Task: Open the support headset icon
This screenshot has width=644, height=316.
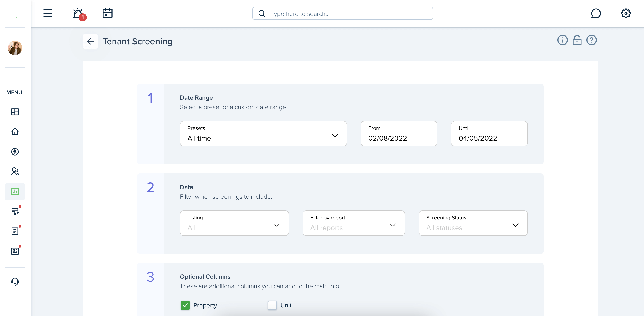Action: 15,282
